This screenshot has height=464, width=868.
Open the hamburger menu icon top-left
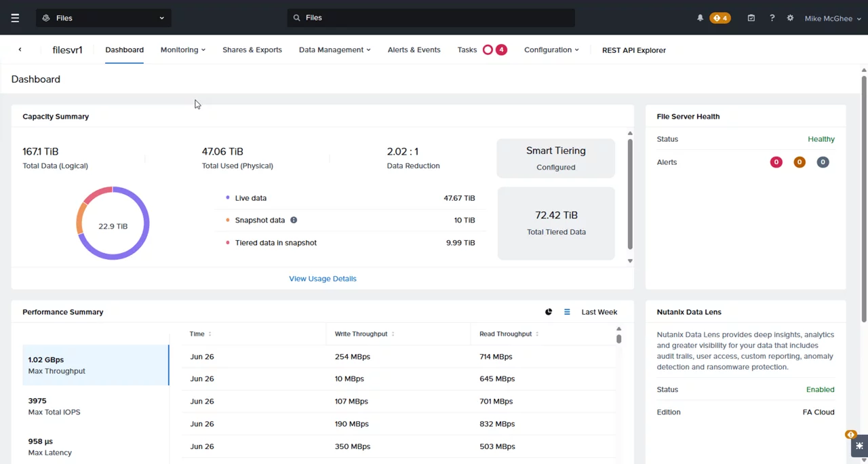tap(15, 18)
